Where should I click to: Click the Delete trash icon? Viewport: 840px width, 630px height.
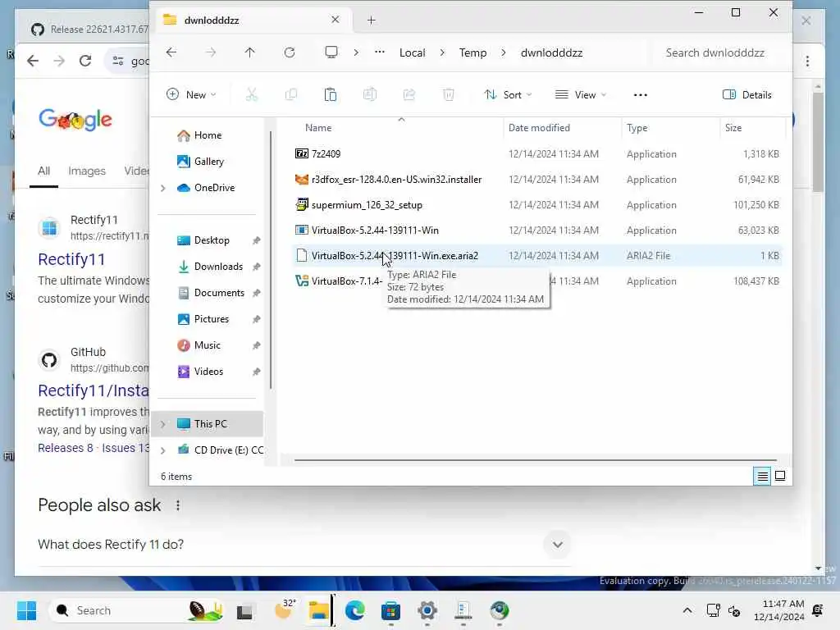(449, 95)
